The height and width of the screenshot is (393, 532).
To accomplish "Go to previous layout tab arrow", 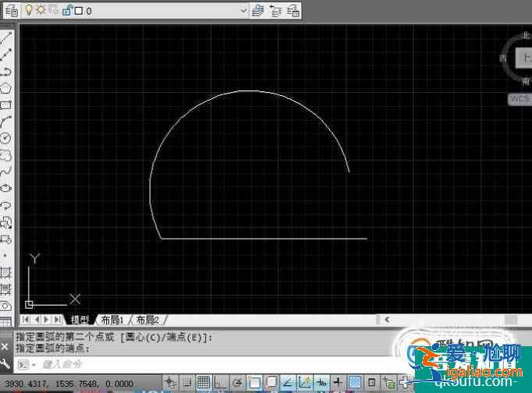I will click(37, 320).
